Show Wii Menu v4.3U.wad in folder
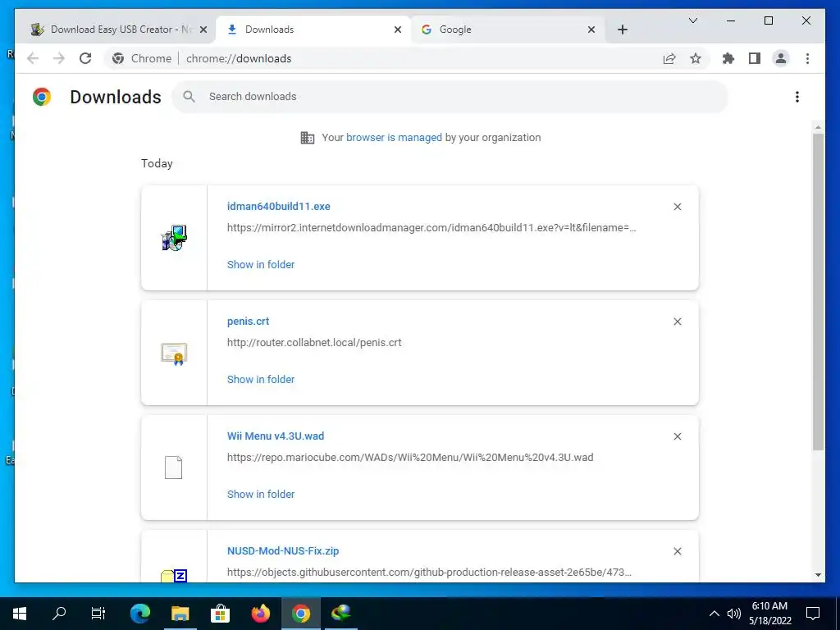840x630 pixels. pos(261,494)
